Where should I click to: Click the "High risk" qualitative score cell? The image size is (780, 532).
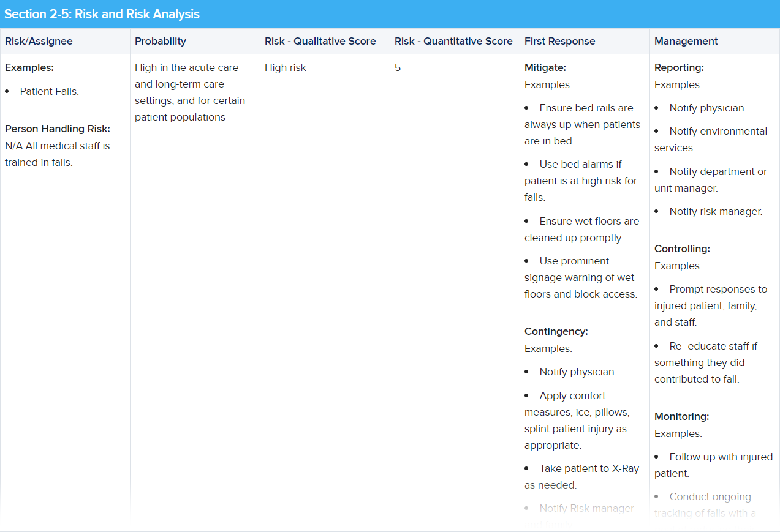pyautogui.click(x=286, y=67)
